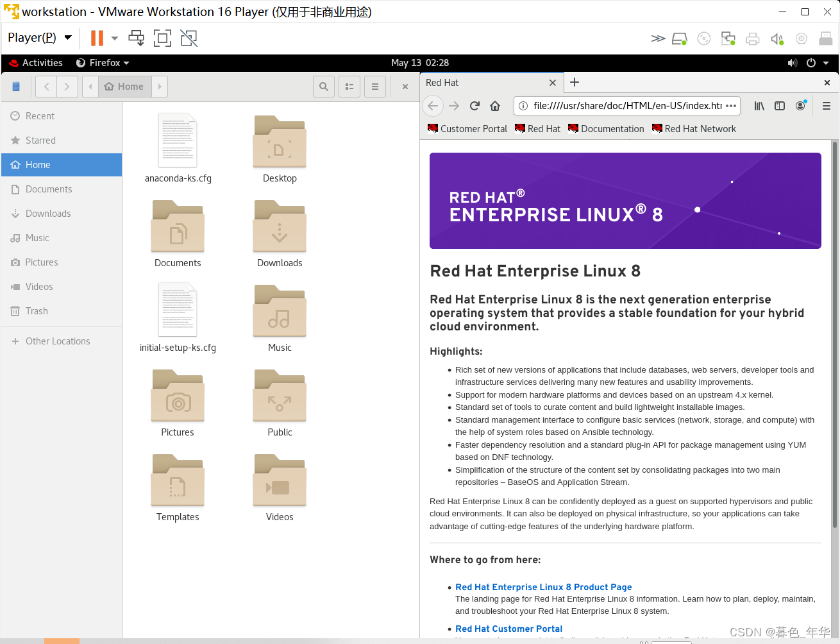Image resolution: width=840 pixels, height=644 pixels.
Task: Select the Documents folder in the file grid
Action: tap(178, 226)
